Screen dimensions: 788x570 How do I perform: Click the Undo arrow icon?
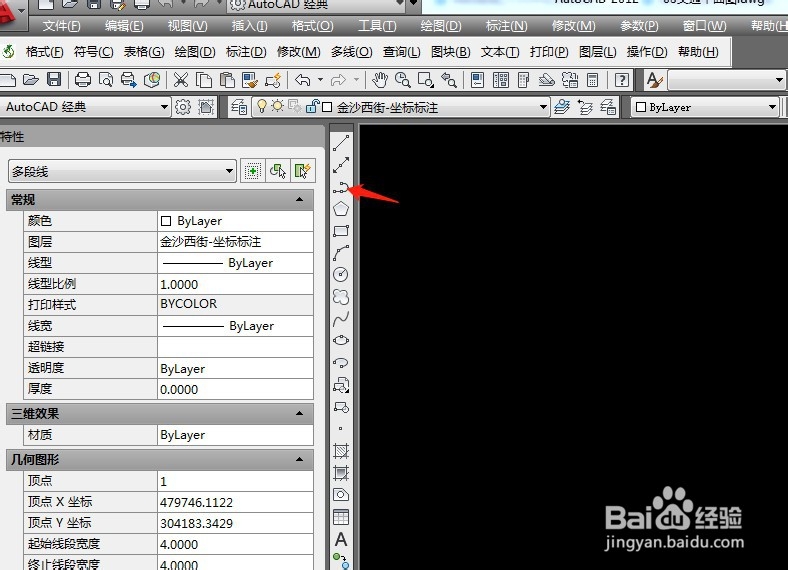303,80
